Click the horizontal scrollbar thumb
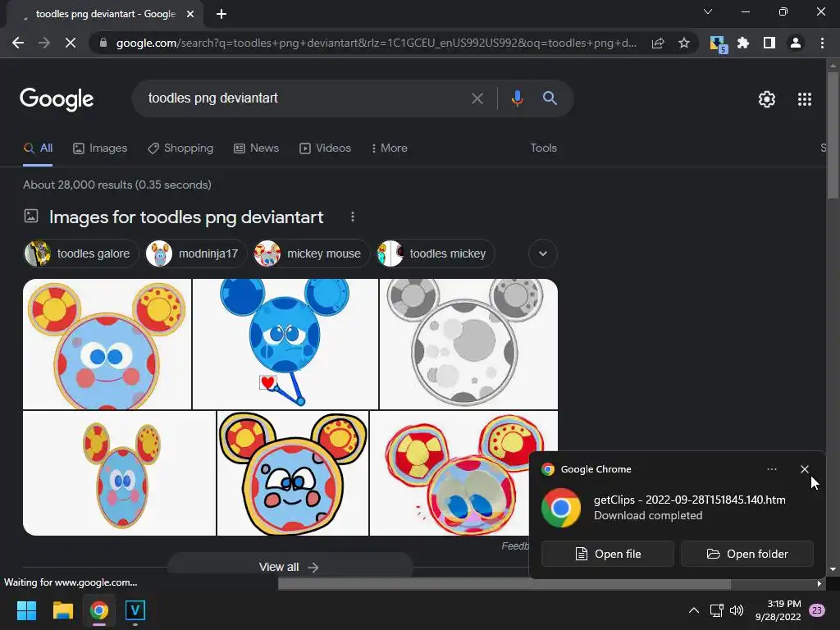 click(504, 583)
